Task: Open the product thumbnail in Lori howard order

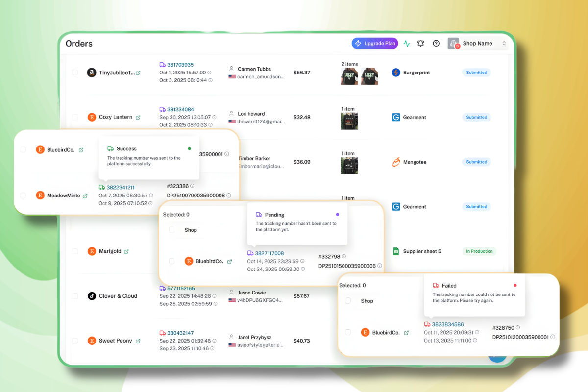Action: [x=349, y=121]
